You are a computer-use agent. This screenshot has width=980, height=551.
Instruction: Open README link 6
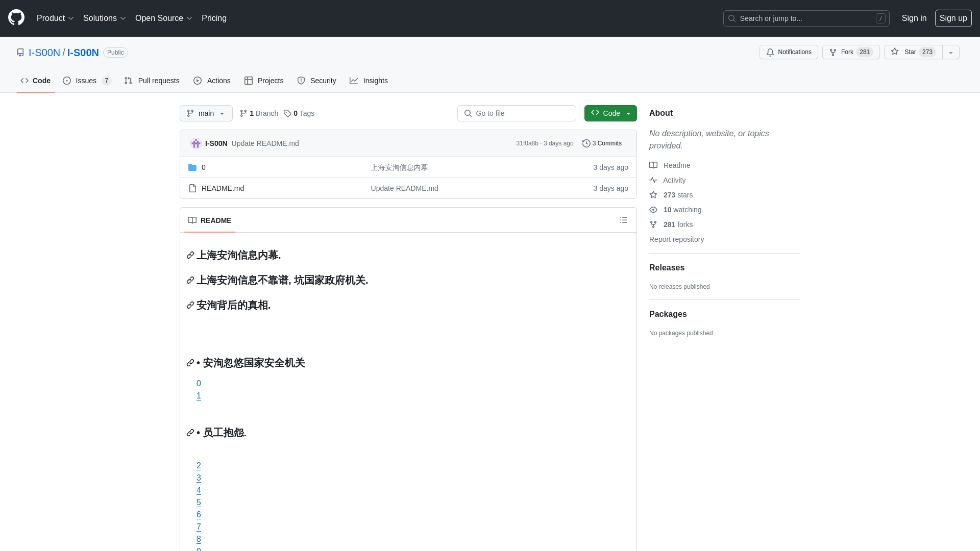(x=199, y=515)
